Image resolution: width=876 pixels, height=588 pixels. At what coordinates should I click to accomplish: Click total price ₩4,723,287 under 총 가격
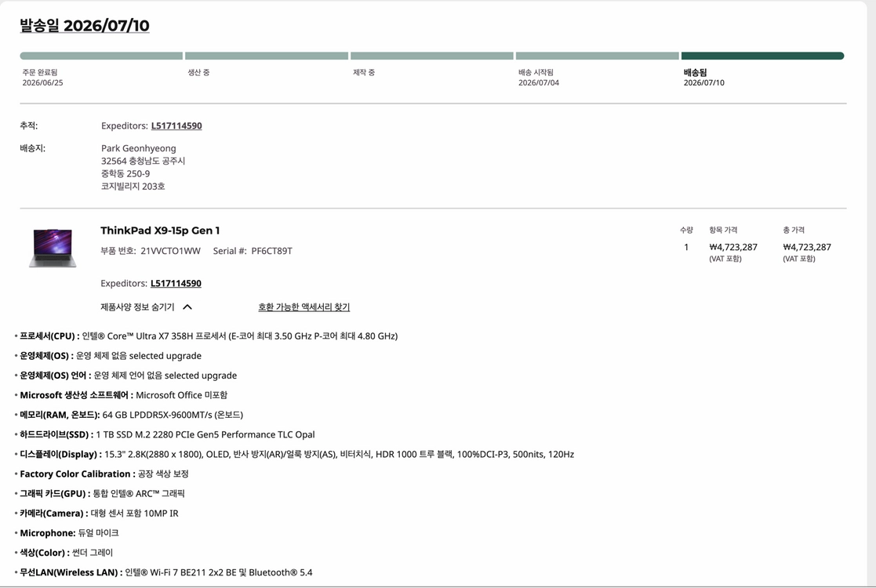pos(807,247)
